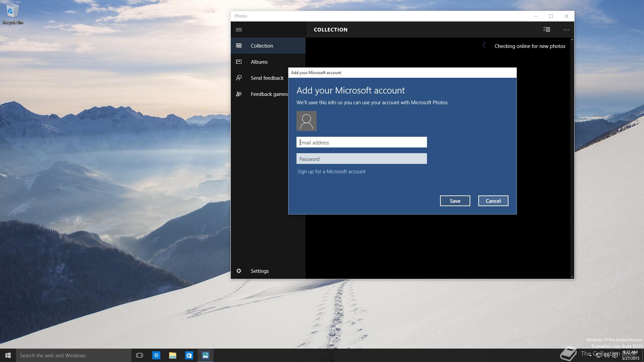644x362 pixels.
Task: Click the Collection picture icon
Action: pyautogui.click(x=239, y=46)
